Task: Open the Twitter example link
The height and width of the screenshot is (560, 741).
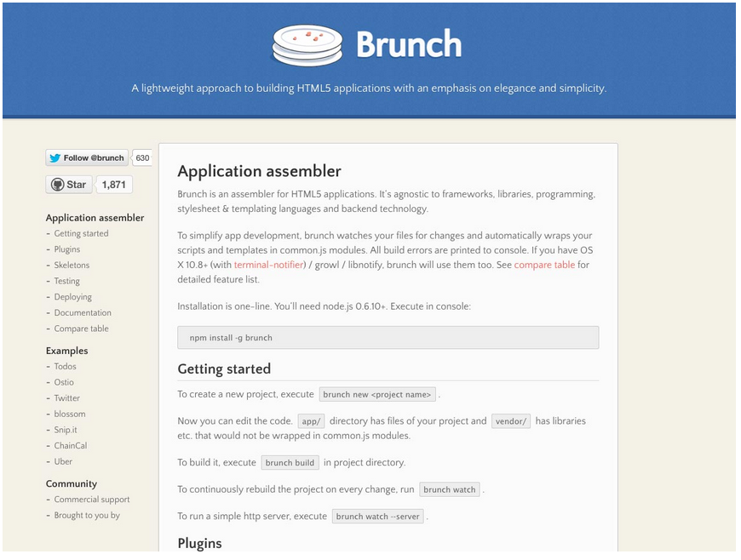Action: 67,398
